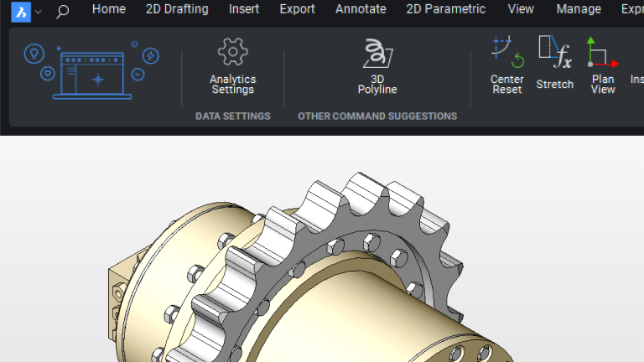Select the Insert ribbon tab

tap(244, 9)
